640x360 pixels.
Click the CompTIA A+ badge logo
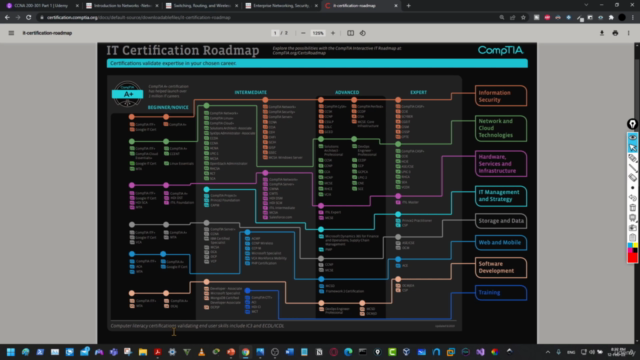[127, 94]
